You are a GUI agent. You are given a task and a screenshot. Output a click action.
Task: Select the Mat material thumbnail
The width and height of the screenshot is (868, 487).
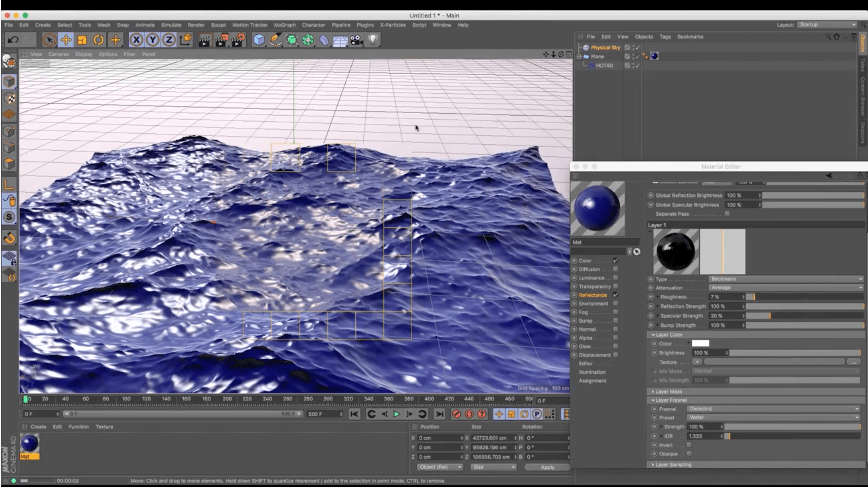[x=29, y=444]
